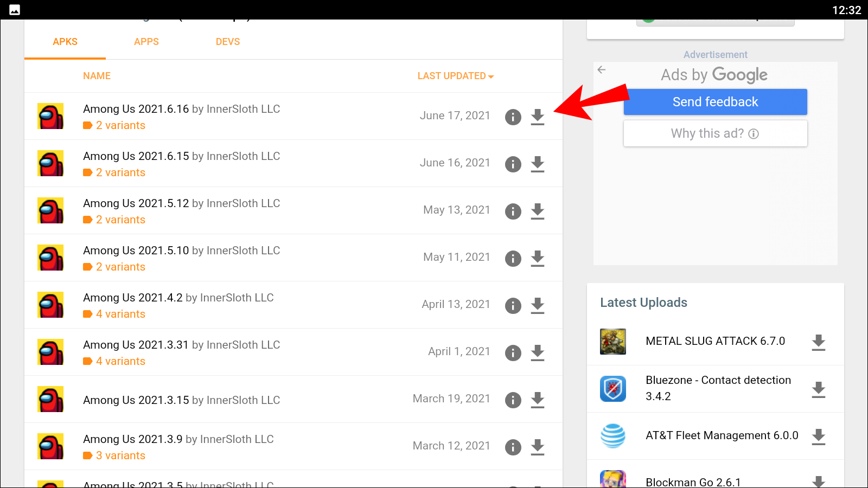Image resolution: width=868 pixels, height=488 pixels.
Task: Click the ad back arrow
Action: [x=602, y=70]
